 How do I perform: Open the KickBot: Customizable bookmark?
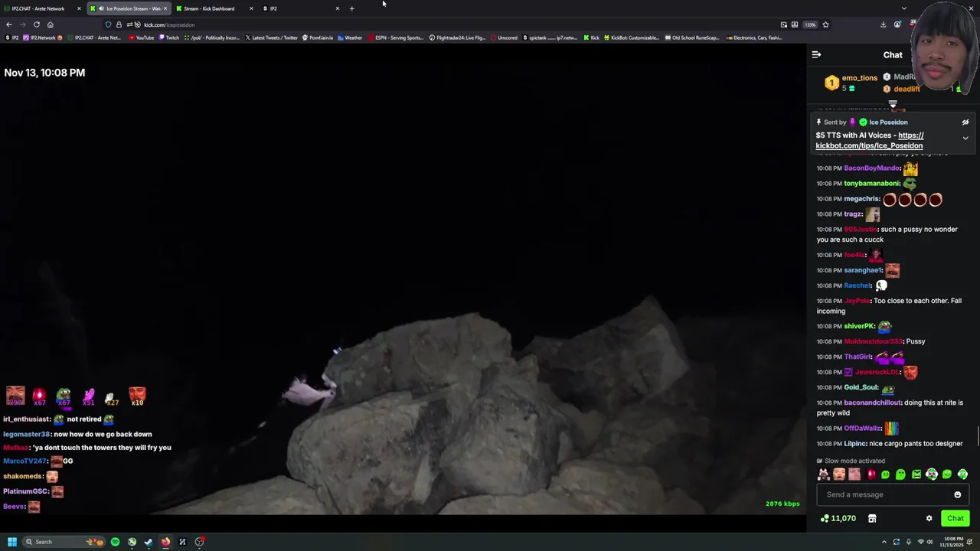[631, 37]
